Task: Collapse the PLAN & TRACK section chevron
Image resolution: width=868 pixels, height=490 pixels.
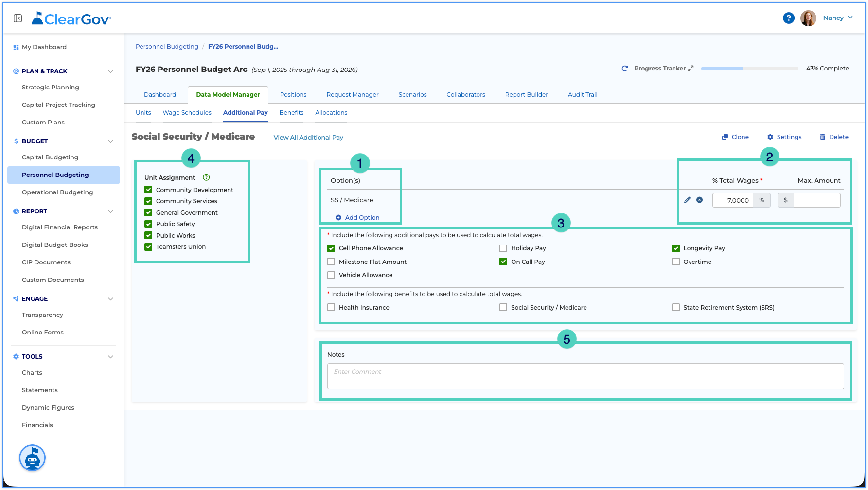Action: coord(110,71)
